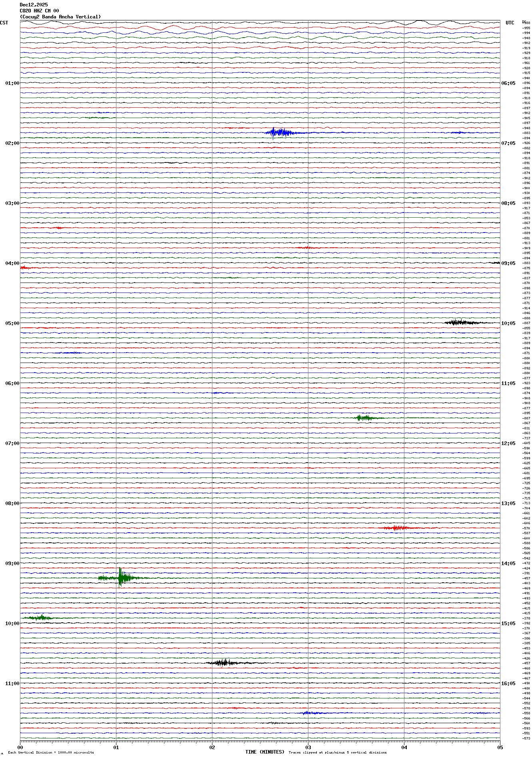
Task: Click the green seismic event between 06:00 and 07:00
Action: click(x=364, y=418)
